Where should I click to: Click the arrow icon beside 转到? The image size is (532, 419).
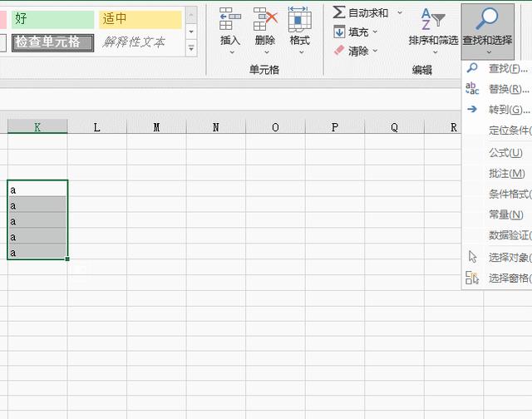click(x=472, y=109)
